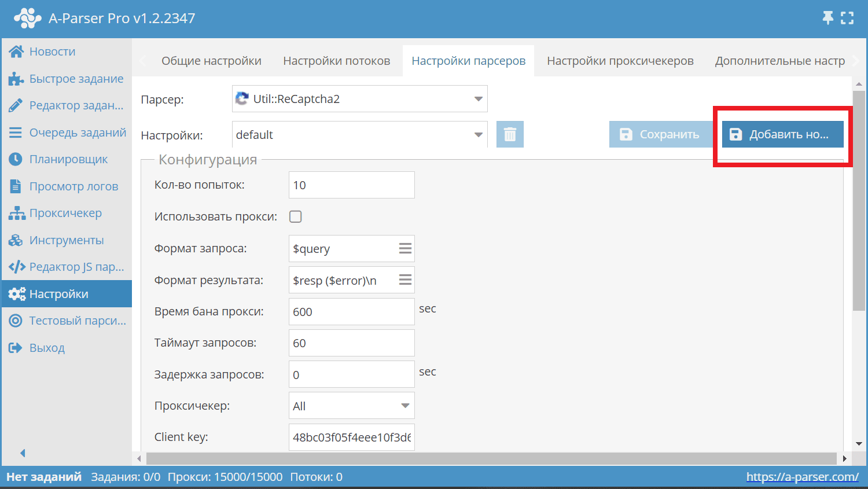Screen dimensions: 868x489
Task: Click the horizontal scrollbar thumb
Action: pyautogui.click(x=491, y=458)
